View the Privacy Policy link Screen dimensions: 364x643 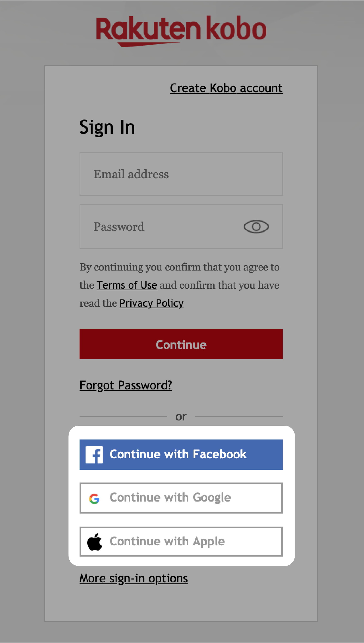151,303
